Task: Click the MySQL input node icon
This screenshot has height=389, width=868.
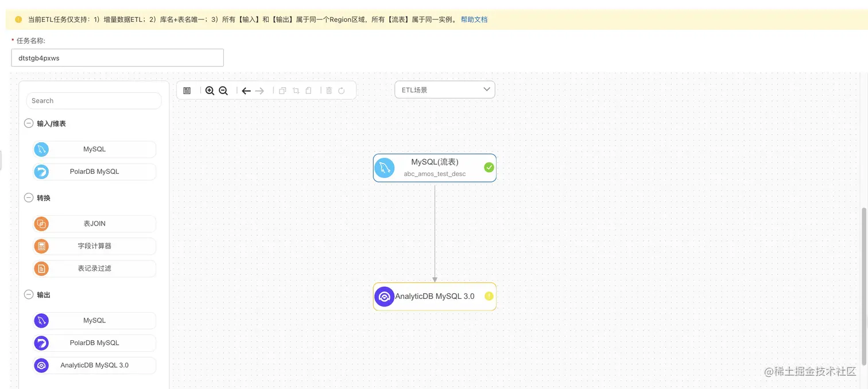Action: (x=41, y=149)
